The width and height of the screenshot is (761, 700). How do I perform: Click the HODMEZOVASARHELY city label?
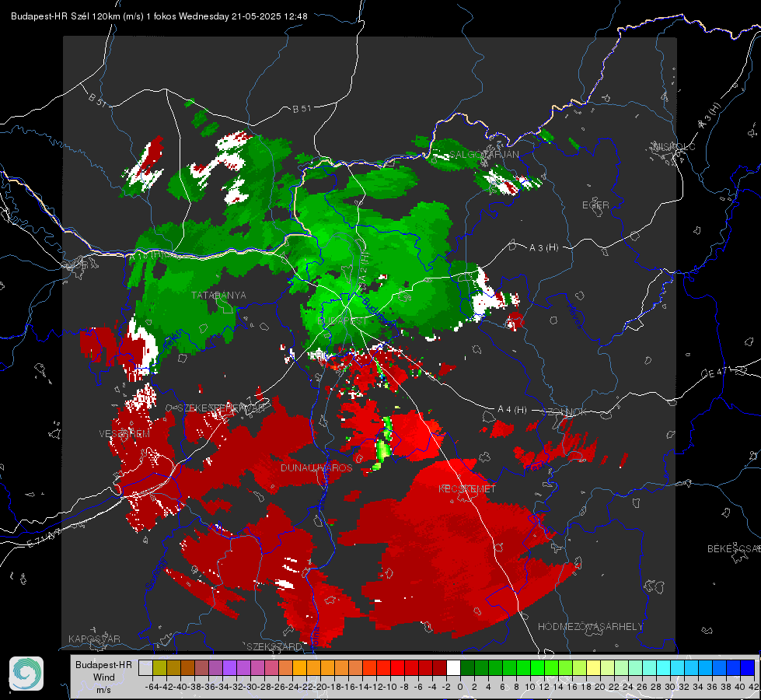[590, 627]
